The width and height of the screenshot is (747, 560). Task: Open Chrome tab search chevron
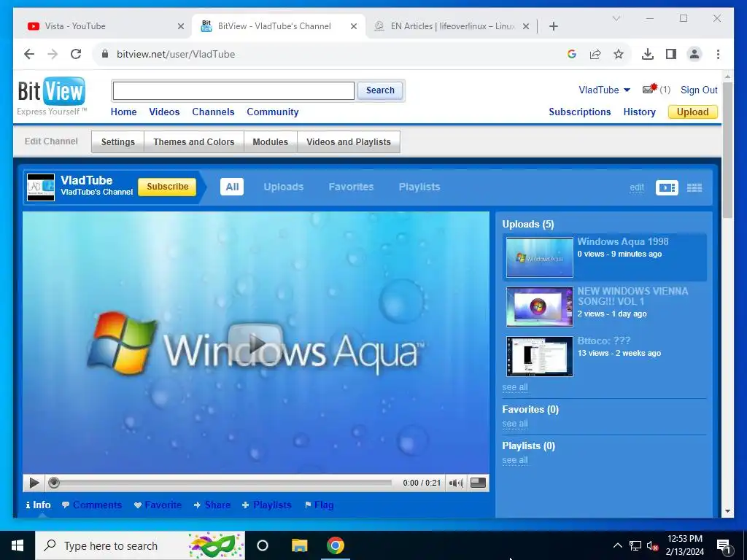click(x=616, y=18)
